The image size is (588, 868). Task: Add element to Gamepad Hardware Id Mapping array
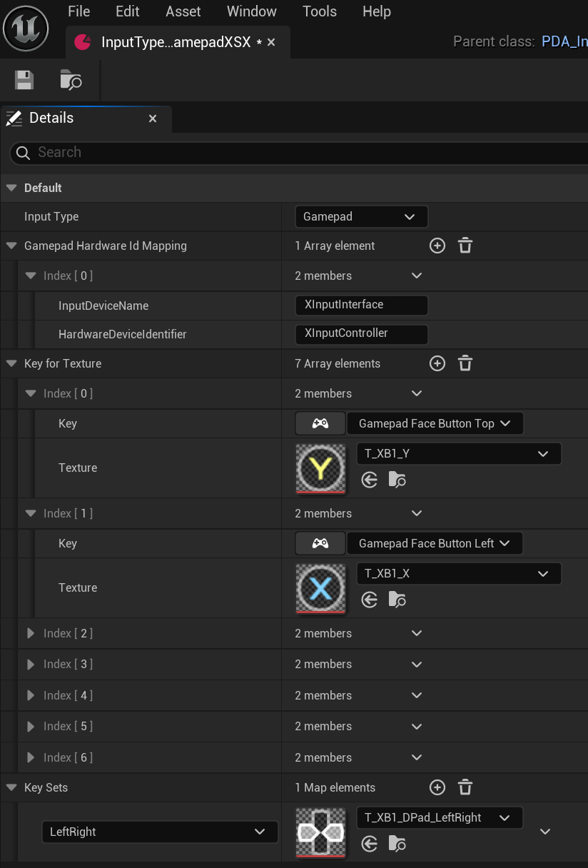[437, 246]
